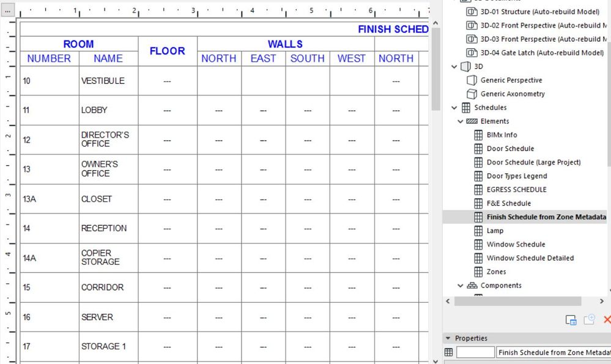
Task: Collapse the Properties panel triangle
Action: 448,338
